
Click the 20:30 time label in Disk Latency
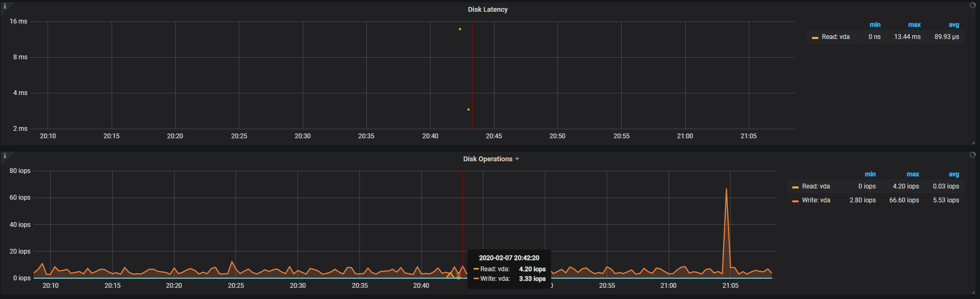click(x=302, y=136)
